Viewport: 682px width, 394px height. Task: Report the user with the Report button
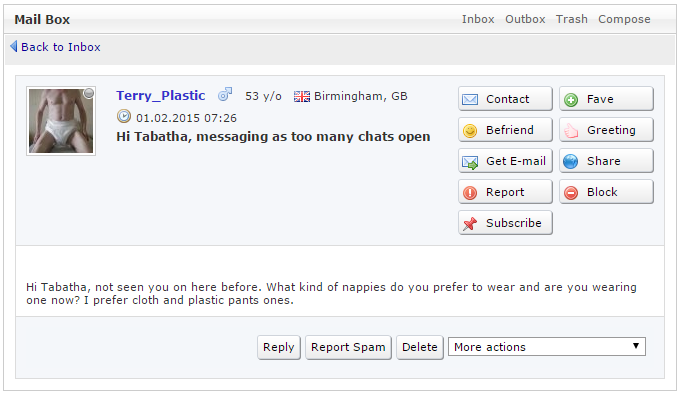[x=505, y=192]
